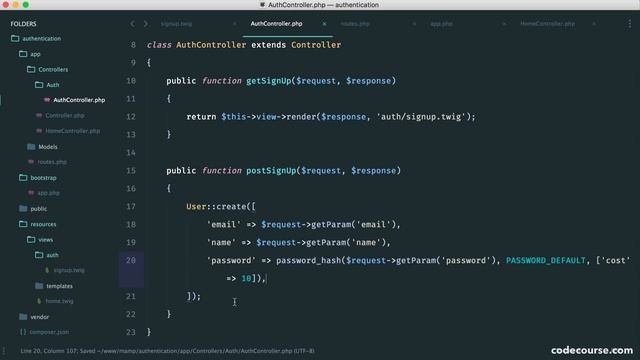Open routes.php in the sidebar

(52, 162)
